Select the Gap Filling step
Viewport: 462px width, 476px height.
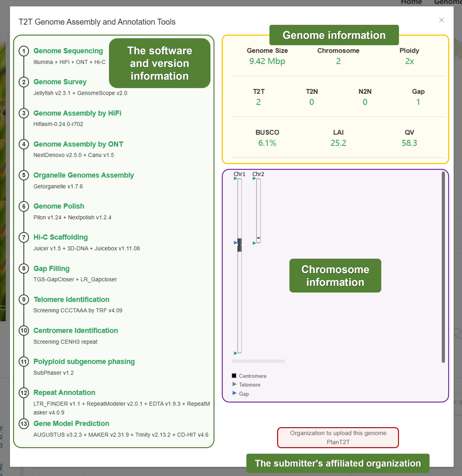coord(52,268)
